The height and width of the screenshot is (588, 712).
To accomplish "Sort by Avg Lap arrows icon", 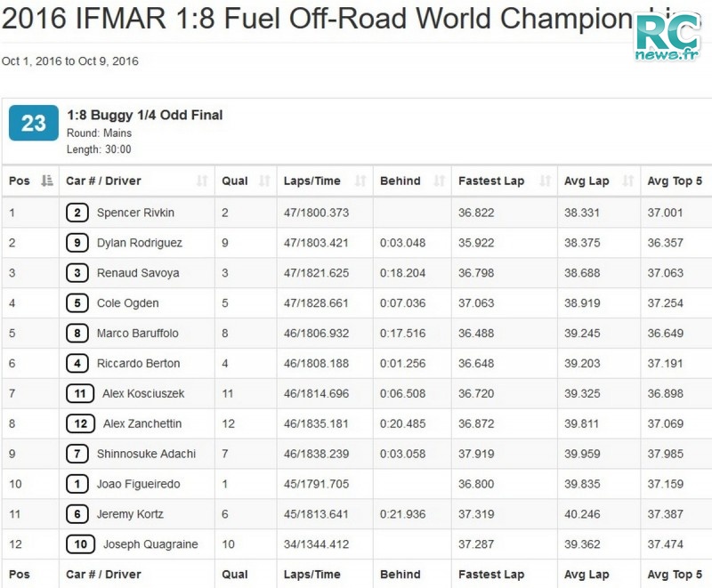I will pos(628,181).
